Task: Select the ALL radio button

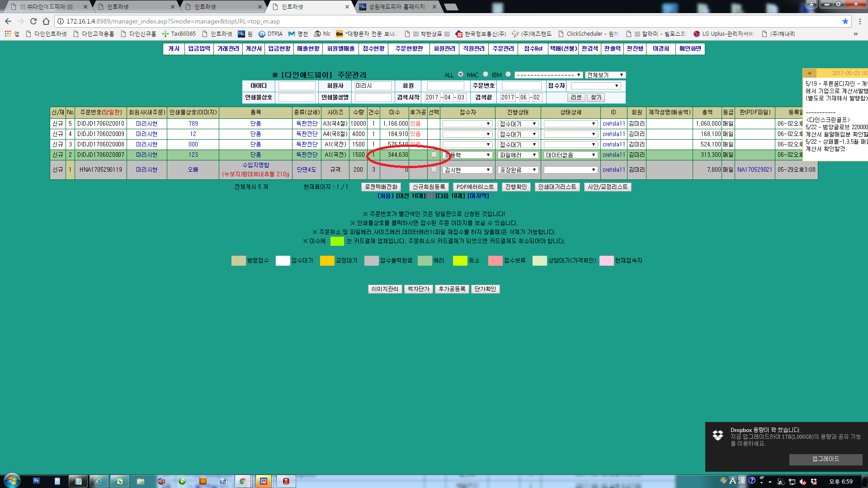Action: [x=461, y=75]
